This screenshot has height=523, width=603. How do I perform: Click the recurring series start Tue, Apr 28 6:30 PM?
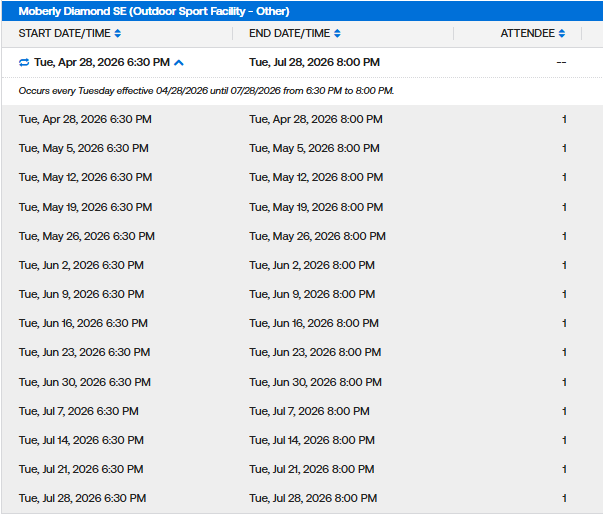coord(102,62)
